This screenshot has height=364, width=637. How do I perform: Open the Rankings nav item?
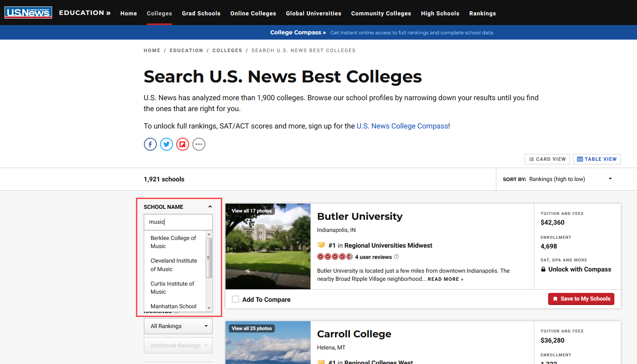pos(483,13)
